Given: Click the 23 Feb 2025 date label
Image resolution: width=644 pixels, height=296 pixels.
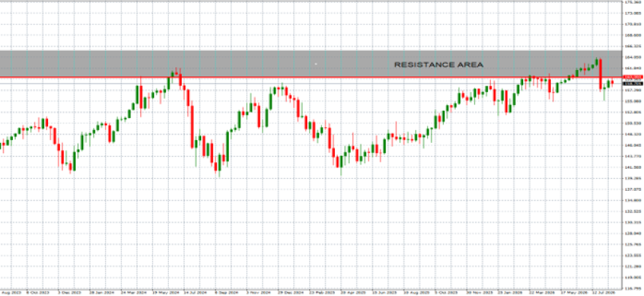Looking at the screenshot, I should click(x=322, y=293).
